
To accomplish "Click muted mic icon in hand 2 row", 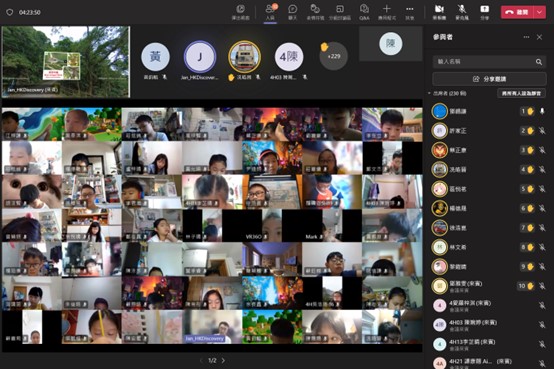I will pos(542,131).
